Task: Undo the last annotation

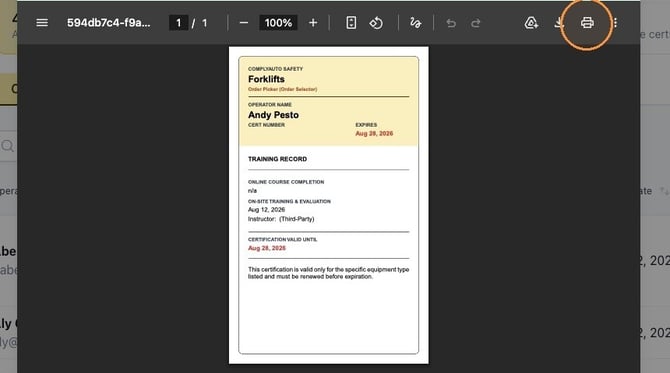Action: pyautogui.click(x=451, y=23)
